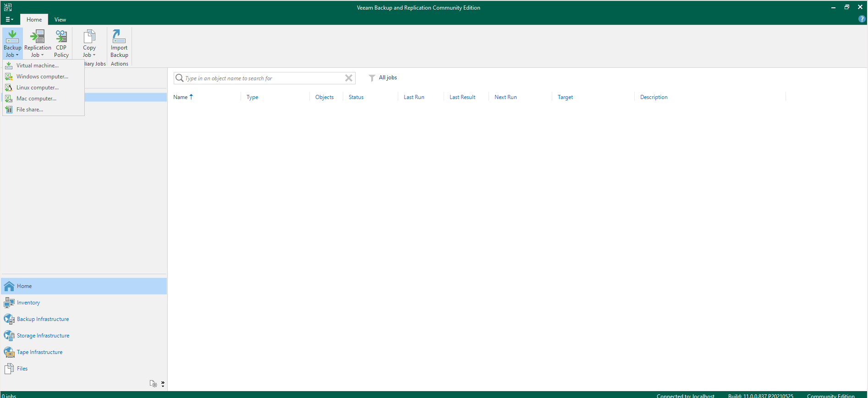
Task: Choose Windows computer... backup option
Action: (42, 77)
